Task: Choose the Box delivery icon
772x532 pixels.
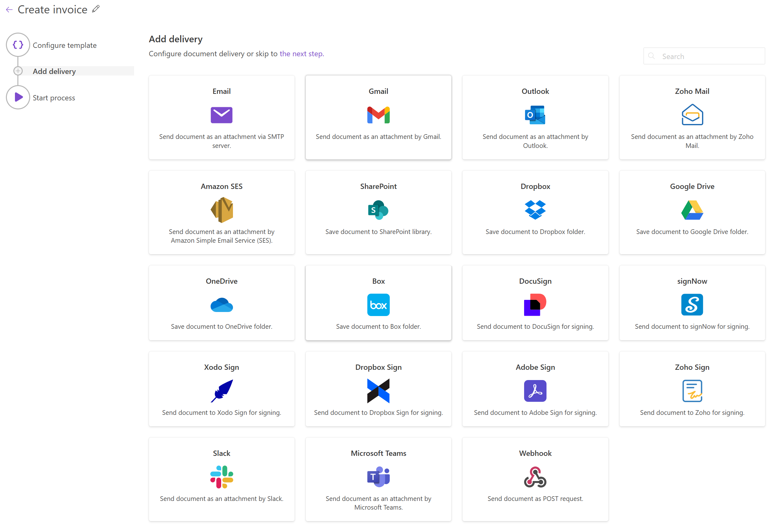Action: 378,304
